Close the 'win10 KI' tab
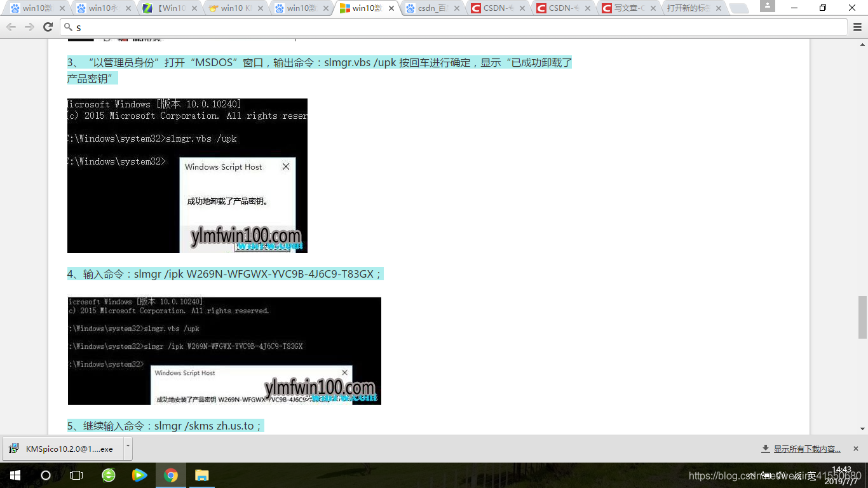Image resolution: width=868 pixels, height=488 pixels. click(x=261, y=8)
